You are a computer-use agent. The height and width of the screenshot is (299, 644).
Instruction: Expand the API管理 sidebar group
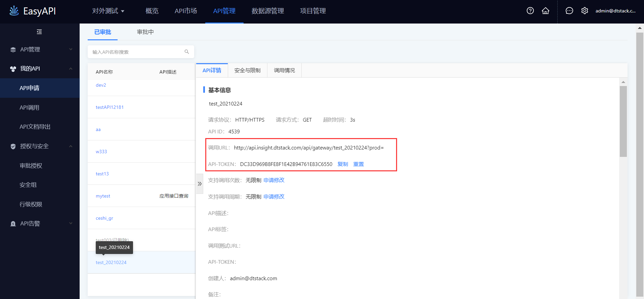(x=71, y=49)
